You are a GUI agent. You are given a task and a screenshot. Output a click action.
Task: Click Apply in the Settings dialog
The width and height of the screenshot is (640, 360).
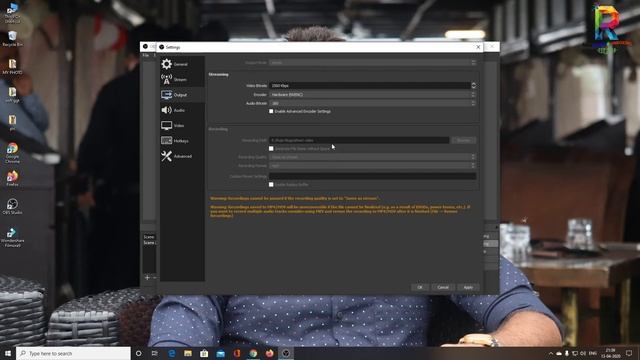pos(468,287)
